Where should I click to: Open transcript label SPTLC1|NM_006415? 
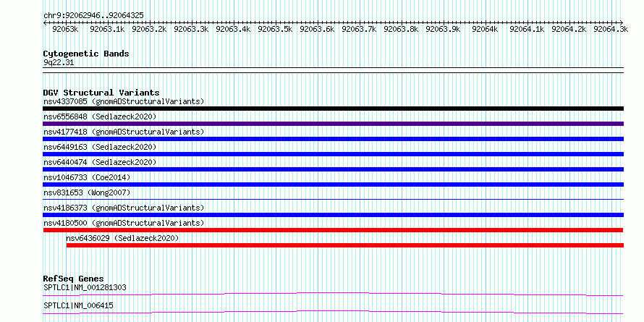point(78,305)
